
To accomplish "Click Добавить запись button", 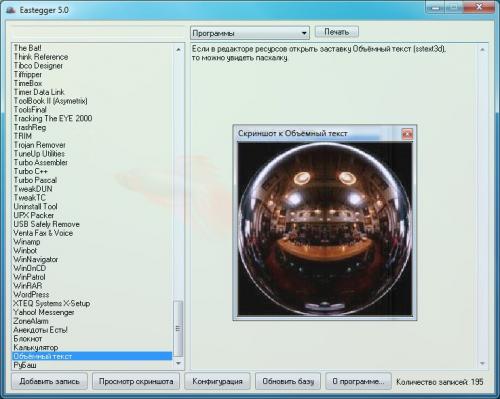I will click(x=49, y=381).
